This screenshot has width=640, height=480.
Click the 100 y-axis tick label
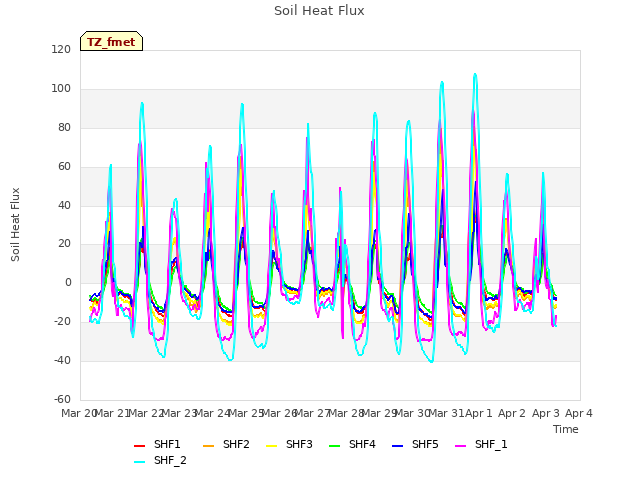[61, 89]
